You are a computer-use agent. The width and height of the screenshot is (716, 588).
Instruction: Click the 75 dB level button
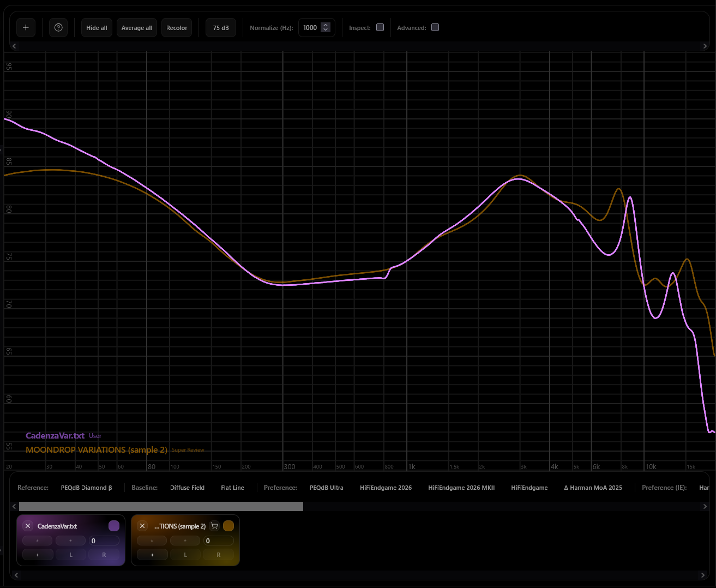click(221, 28)
